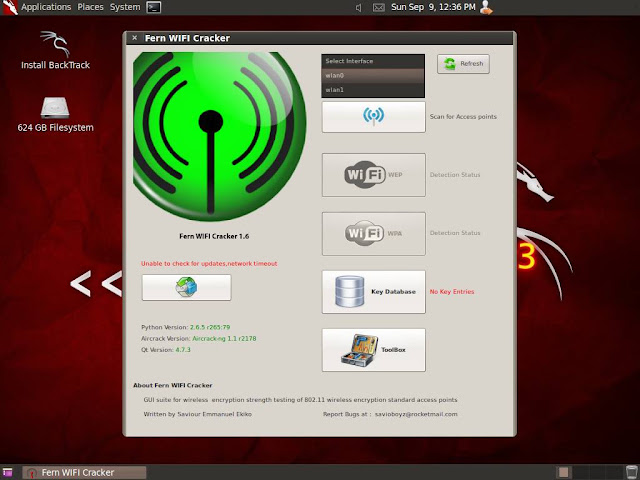Click the savioboyz@rocketmail.com bug report address

pyautogui.click(x=416, y=414)
